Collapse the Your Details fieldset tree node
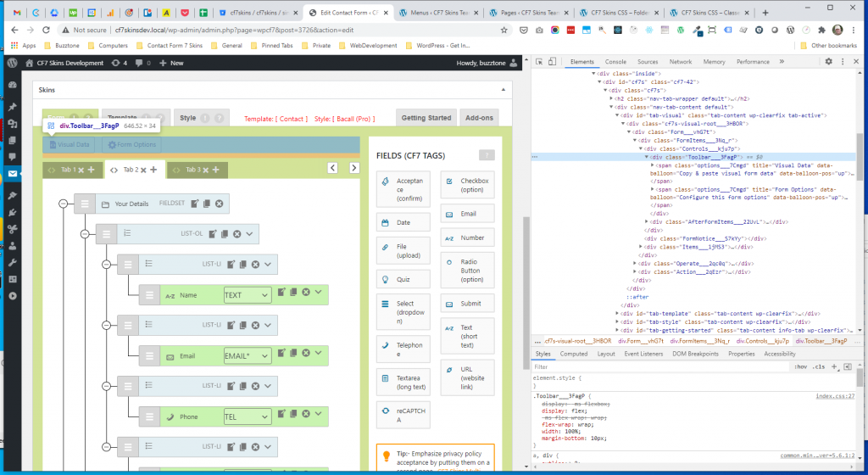Screen dimensions: 868x475 click(62, 204)
